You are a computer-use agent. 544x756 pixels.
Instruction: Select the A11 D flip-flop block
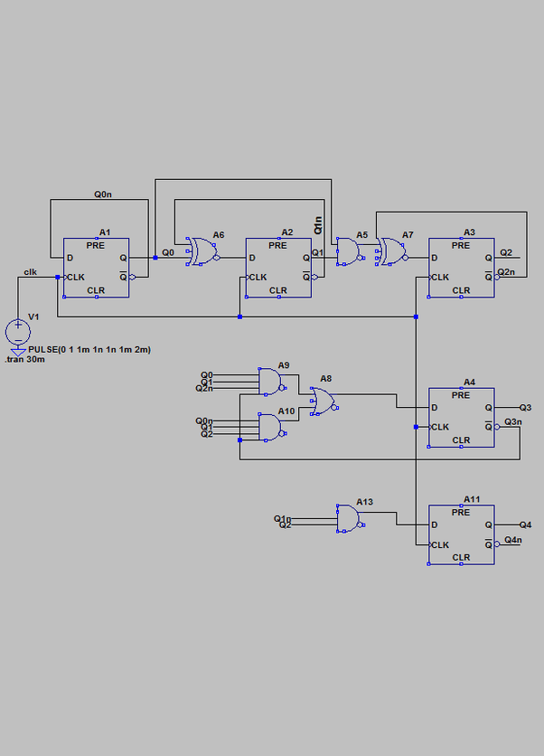click(461, 534)
